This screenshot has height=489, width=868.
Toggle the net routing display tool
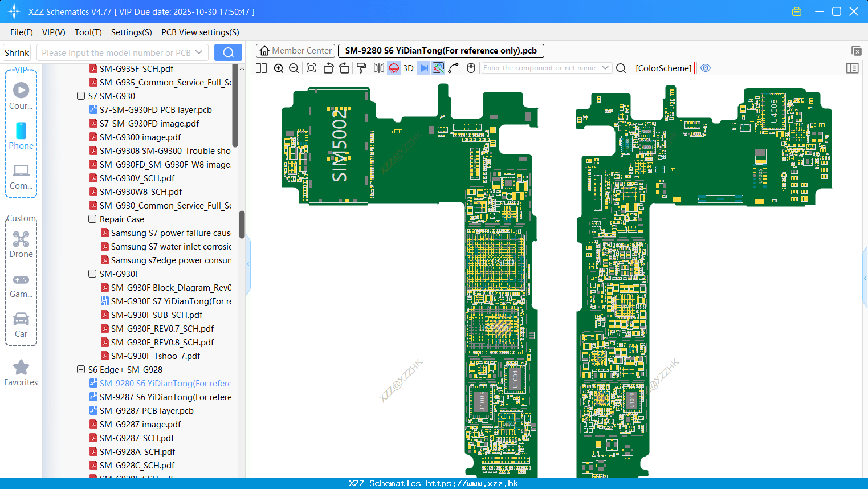(438, 68)
